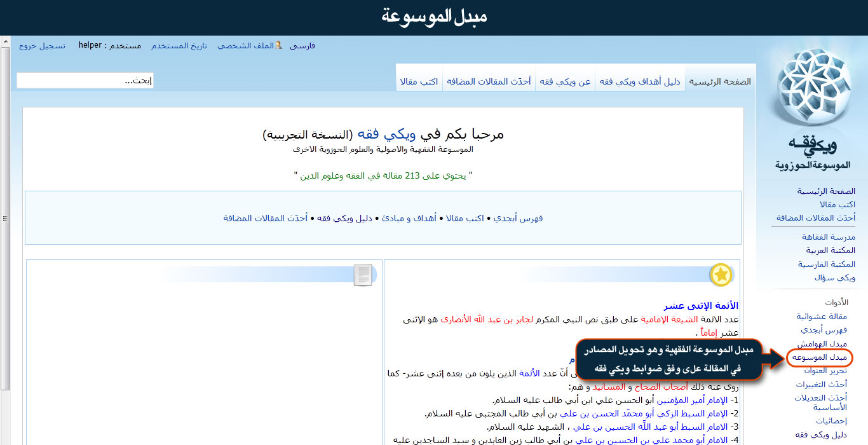Open a random article via مقالة عشوائية
This screenshot has width=868, height=445.
click(822, 316)
